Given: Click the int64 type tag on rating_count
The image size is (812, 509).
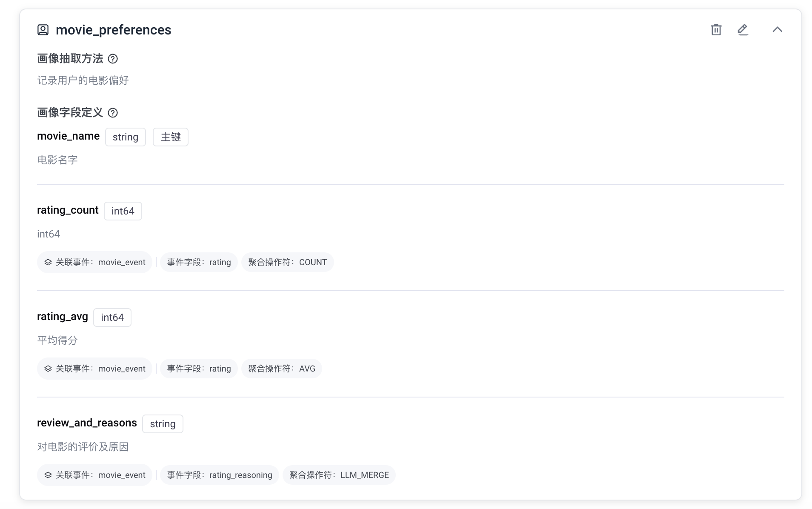Looking at the screenshot, I should pos(123,211).
